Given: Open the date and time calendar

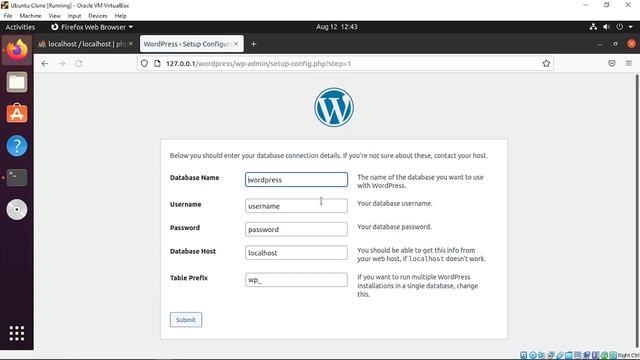Looking at the screenshot, I should click(x=337, y=27).
